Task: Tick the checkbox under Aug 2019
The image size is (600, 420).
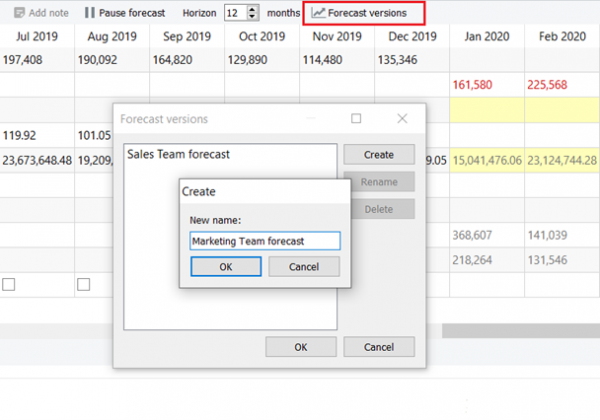Action: [84, 285]
